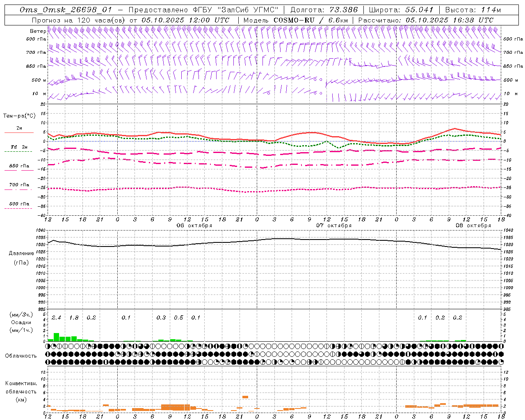The image size is (525, 420).
Task: Click the forecast start time 05.10.2025 12:00 UTC
Action: 185,20
